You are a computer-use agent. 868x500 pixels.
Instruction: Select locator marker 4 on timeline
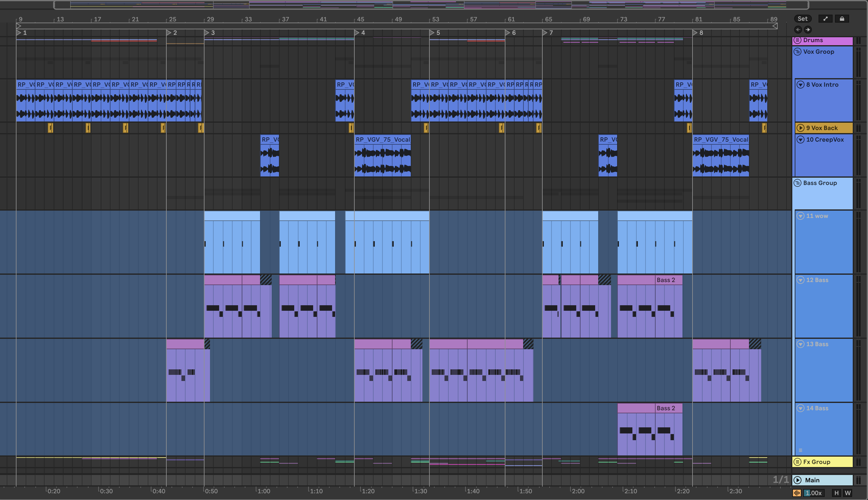tap(357, 33)
